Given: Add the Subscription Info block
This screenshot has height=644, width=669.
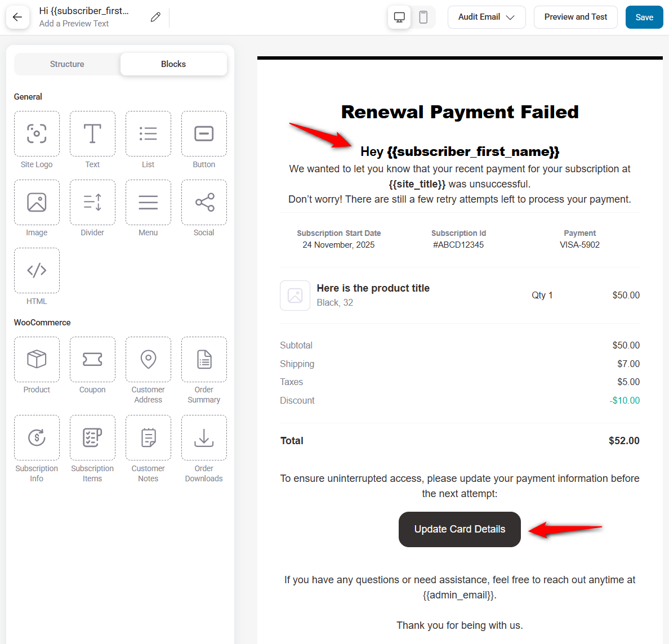Looking at the screenshot, I should click(37, 437).
